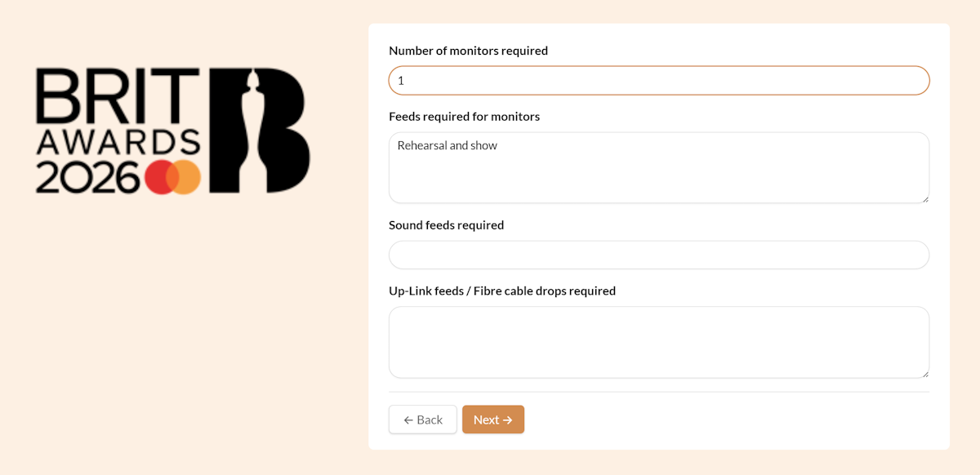The width and height of the screenshot is (980, 475).
Task: Click the 'Sound feeds required' label
Action: pos(446,225)
